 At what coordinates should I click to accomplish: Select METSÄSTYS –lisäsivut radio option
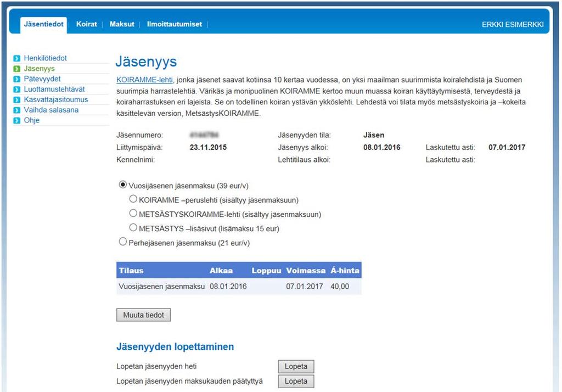pos(133,227)
